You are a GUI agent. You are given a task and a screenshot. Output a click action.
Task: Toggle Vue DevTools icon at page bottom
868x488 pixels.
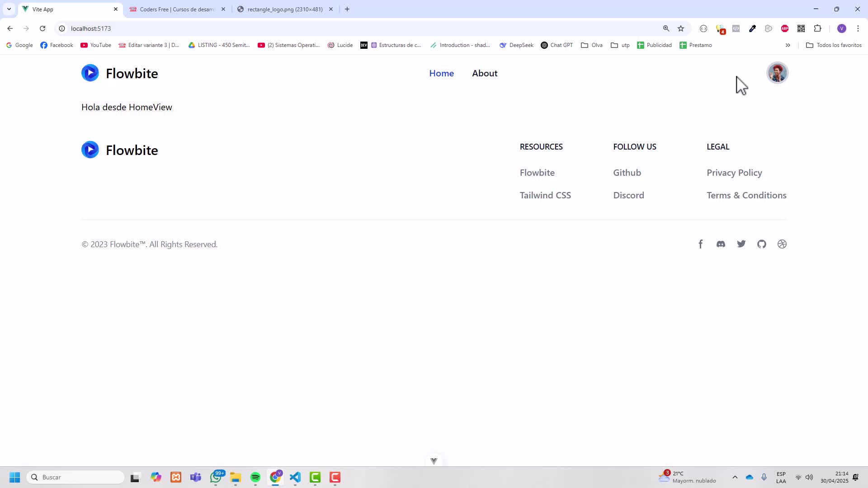434,461
